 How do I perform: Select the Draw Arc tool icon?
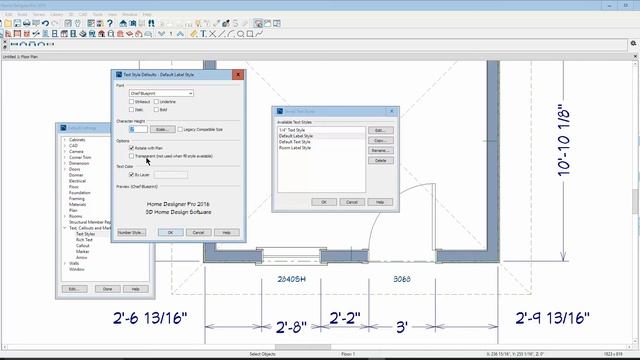(x=231, y=34)
